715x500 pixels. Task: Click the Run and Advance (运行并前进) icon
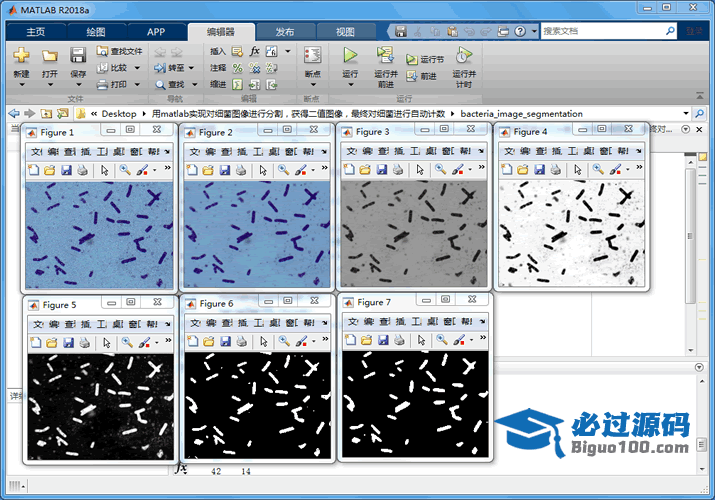coord(385,55)
